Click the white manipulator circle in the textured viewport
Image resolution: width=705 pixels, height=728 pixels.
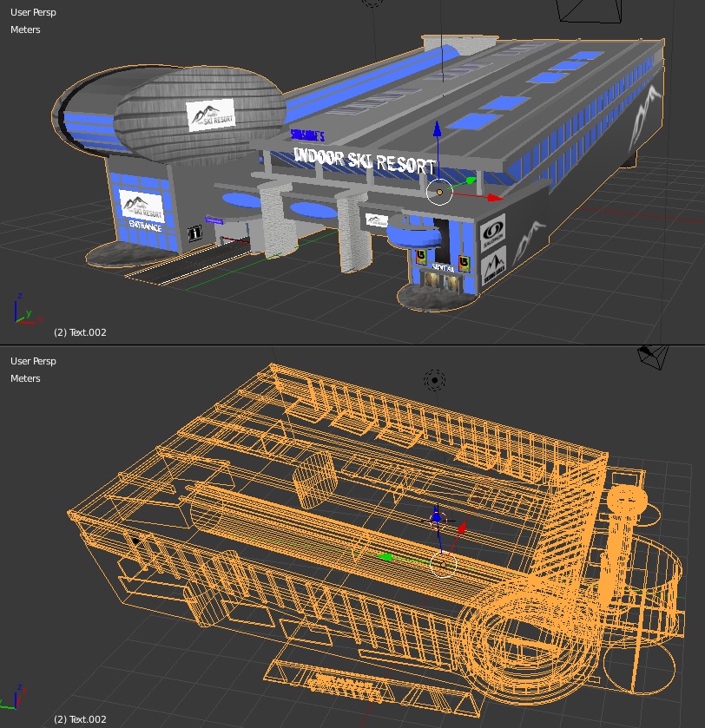pos(440,191)
